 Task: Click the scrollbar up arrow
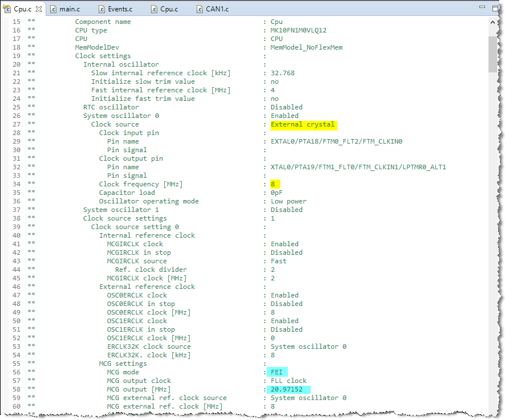(x=492, y=22)
